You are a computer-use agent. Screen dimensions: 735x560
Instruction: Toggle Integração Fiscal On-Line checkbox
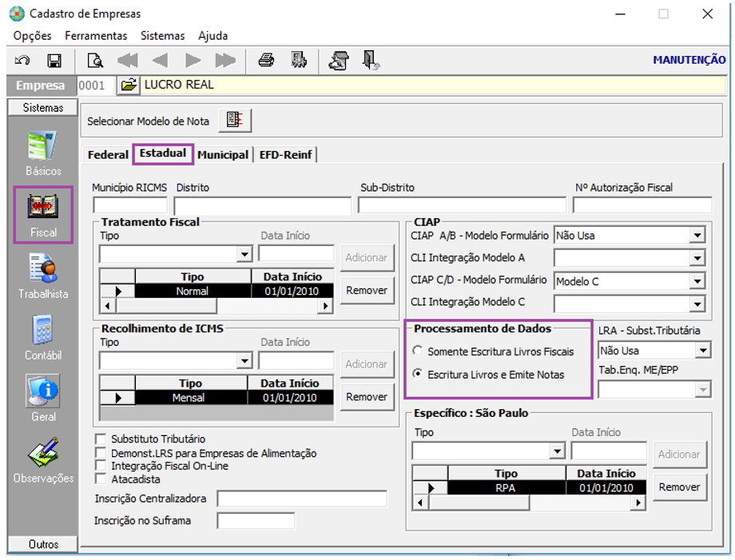(101, 466)
